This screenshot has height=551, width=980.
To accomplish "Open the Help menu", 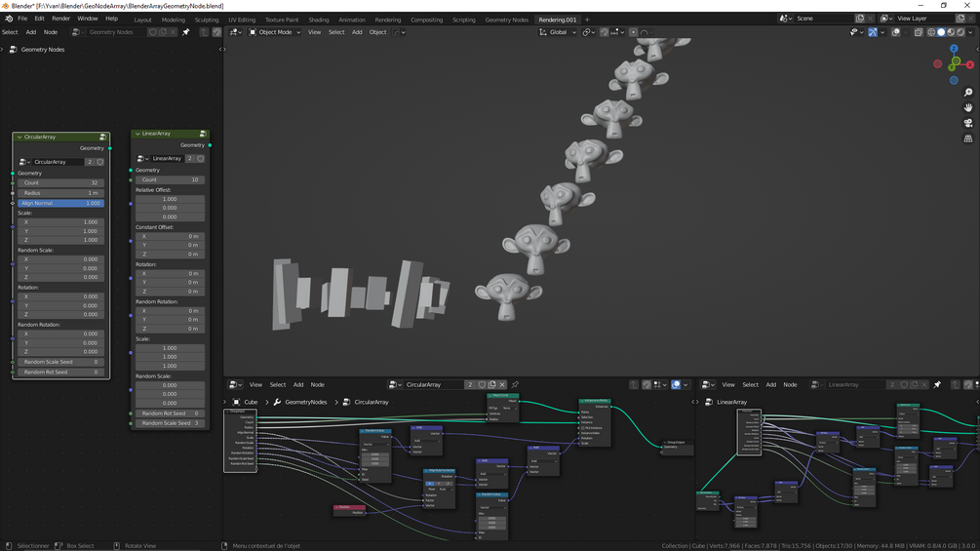I will (x=111, y=19).
